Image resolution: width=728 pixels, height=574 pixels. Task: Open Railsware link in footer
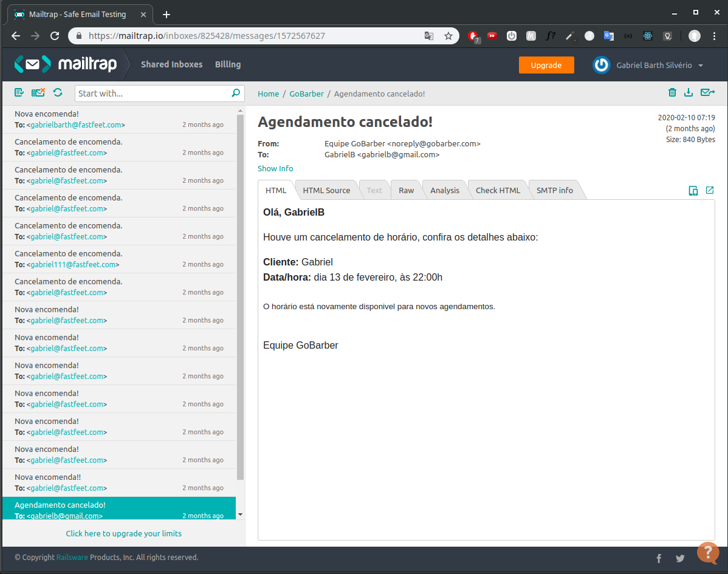[72, 557]
